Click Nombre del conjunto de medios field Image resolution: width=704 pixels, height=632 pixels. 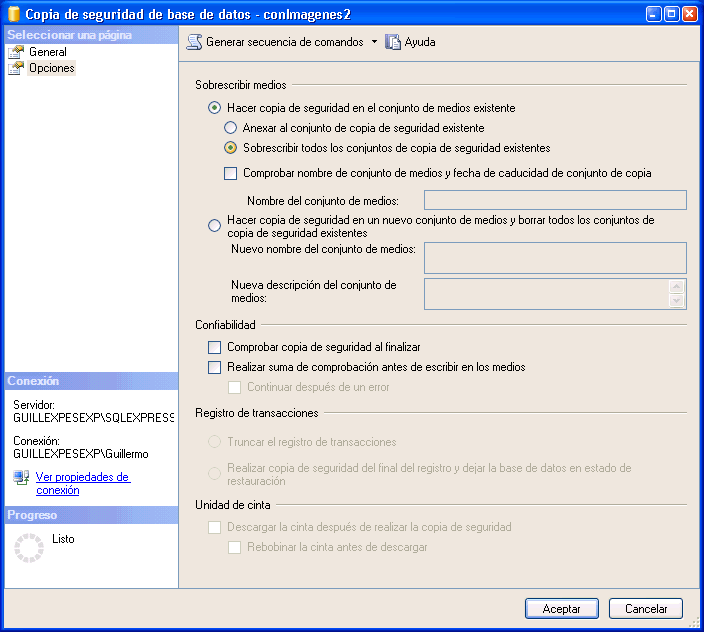pyautogui.click(x=555, y=200)
